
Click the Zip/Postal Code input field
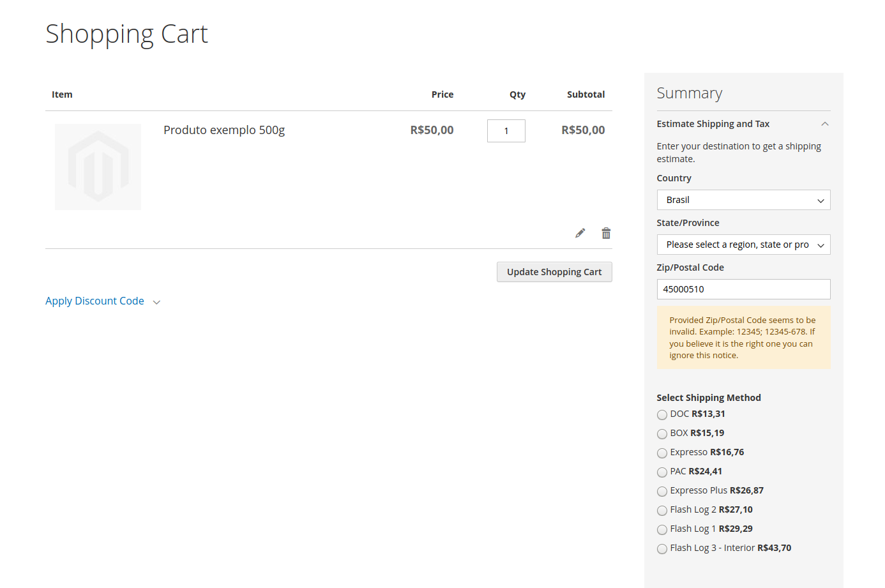click(x=743, y=289)
